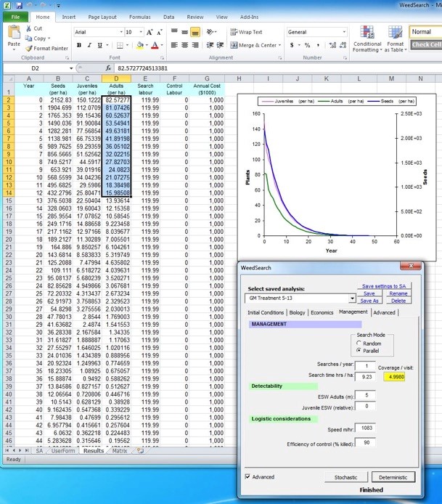
Task: Click the Fill Color bucket icon
Action: coord(140,45)
